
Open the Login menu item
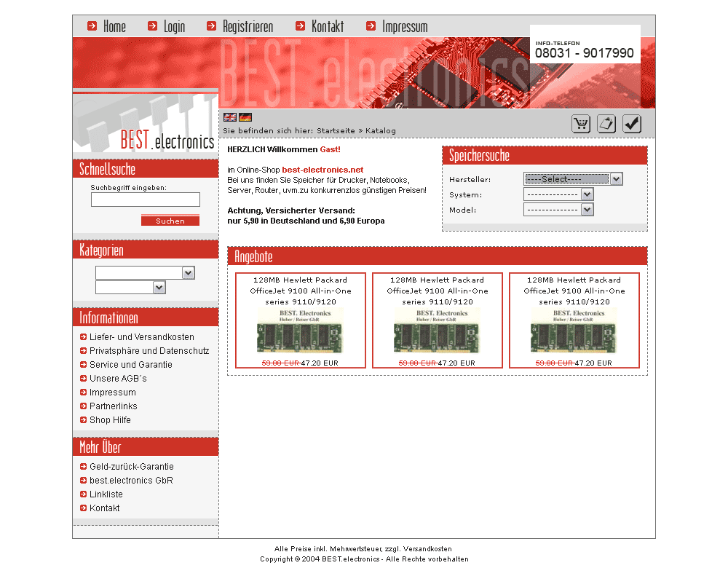click(174, 26)
